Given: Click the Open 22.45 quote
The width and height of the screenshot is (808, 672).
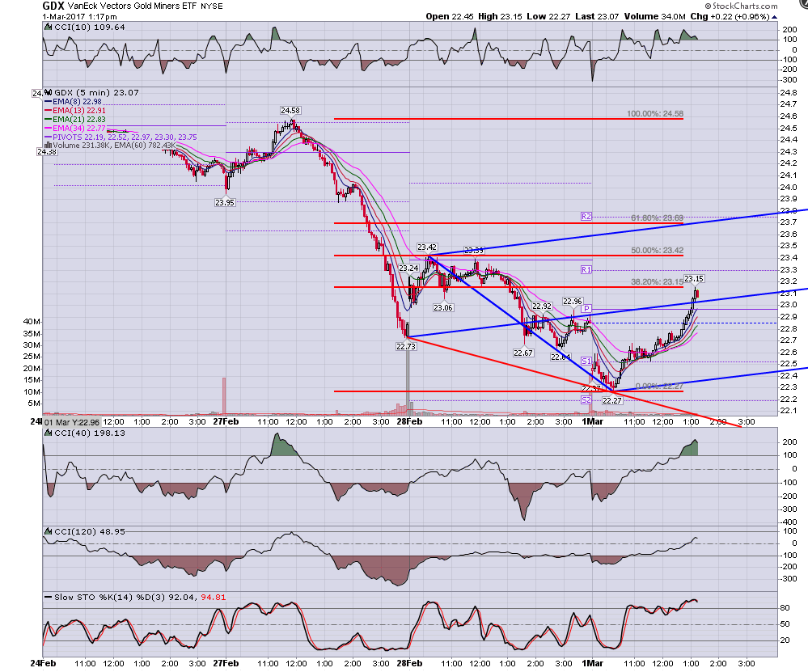Looking at the screenshot, I should click(449, 16).
